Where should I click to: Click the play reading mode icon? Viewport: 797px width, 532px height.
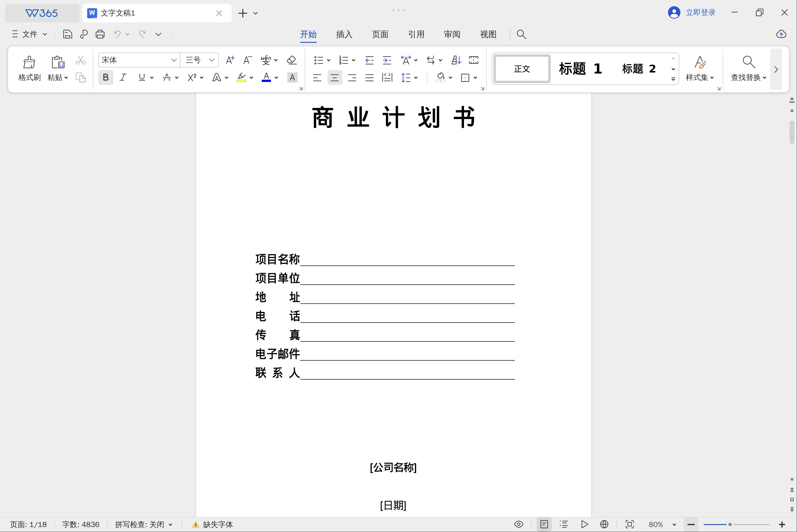pyautogui.click(x=584, y=524)
